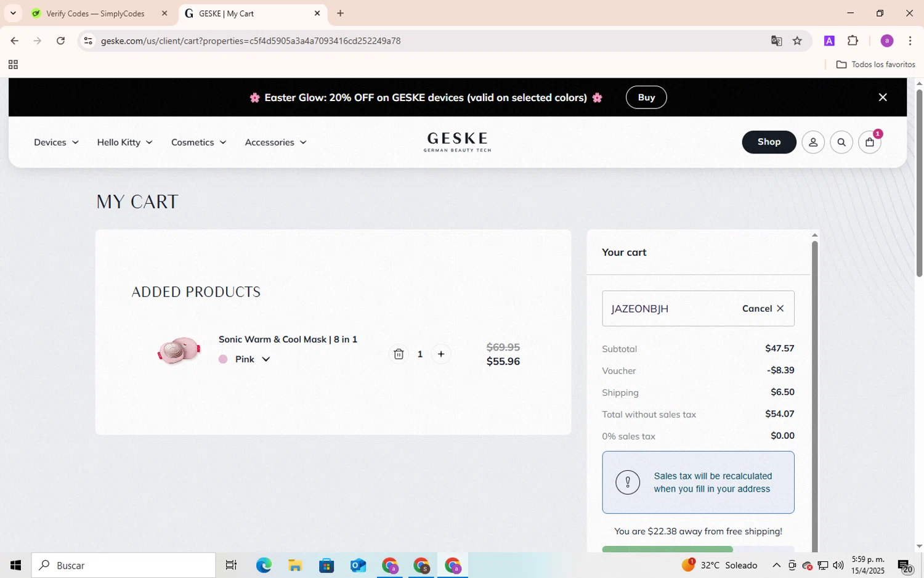Image resolution: width=924 pixels, height=578 pixels.
Task: Launch Microsoft Edge from taskbar
Action: coord(264,565)
